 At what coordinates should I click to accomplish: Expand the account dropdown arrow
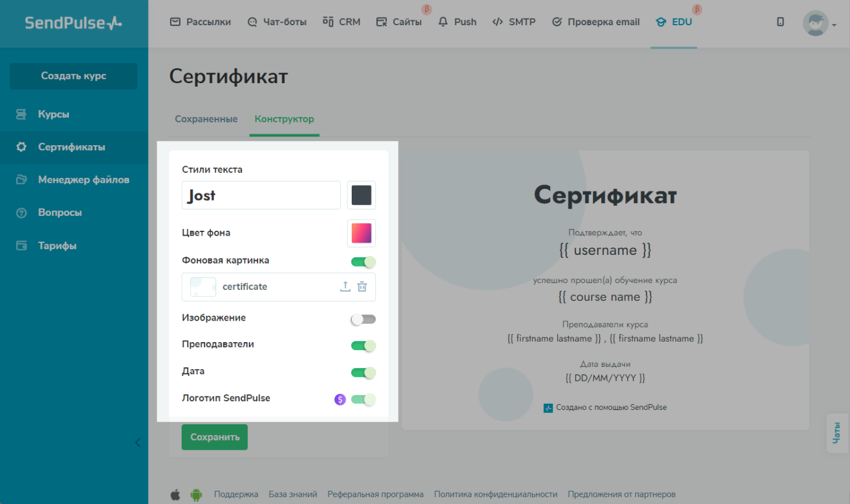834,25
